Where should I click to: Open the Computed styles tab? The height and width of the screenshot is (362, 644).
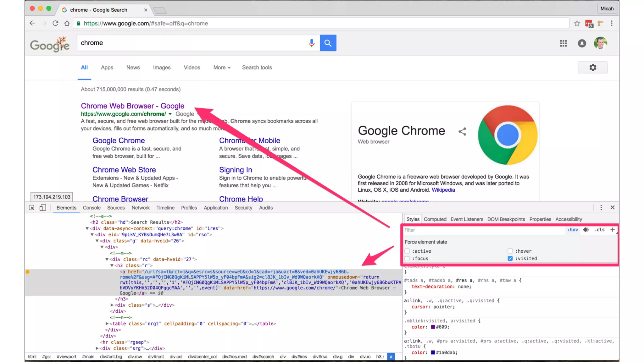coord(435,219)
